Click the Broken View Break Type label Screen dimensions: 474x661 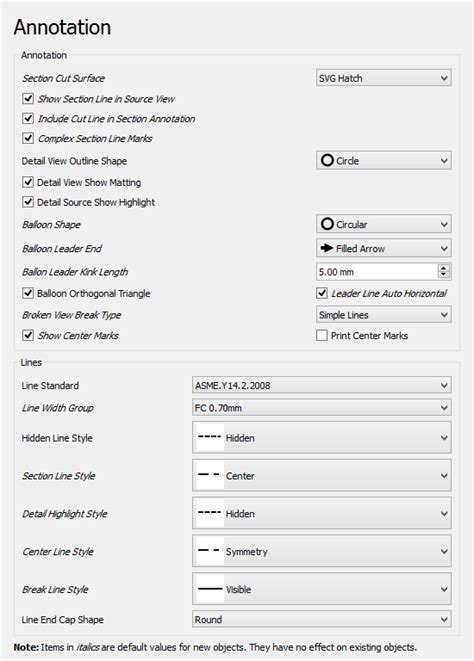pos(72,315)
